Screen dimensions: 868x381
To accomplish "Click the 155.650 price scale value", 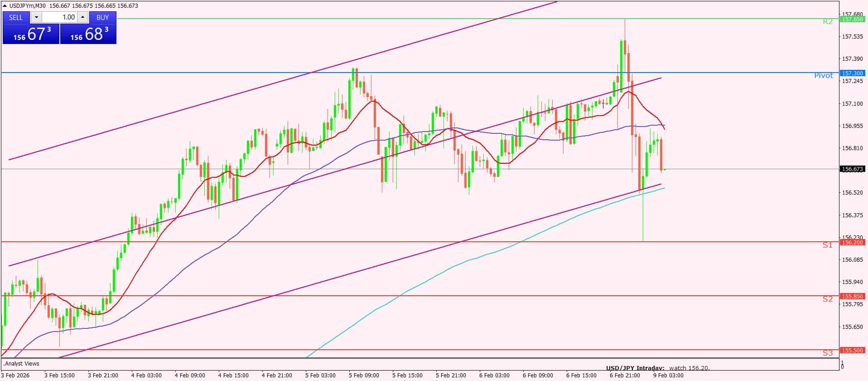I will coord(852,327).
